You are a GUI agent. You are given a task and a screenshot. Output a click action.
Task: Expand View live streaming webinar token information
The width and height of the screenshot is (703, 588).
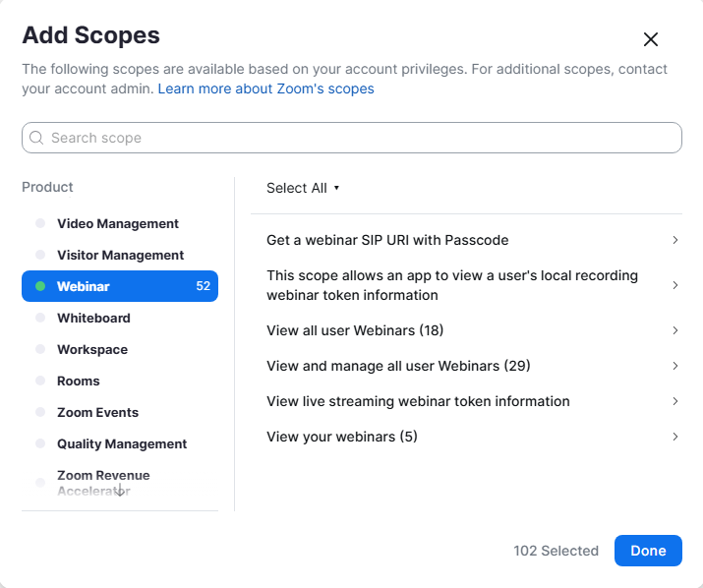(674, 401)
